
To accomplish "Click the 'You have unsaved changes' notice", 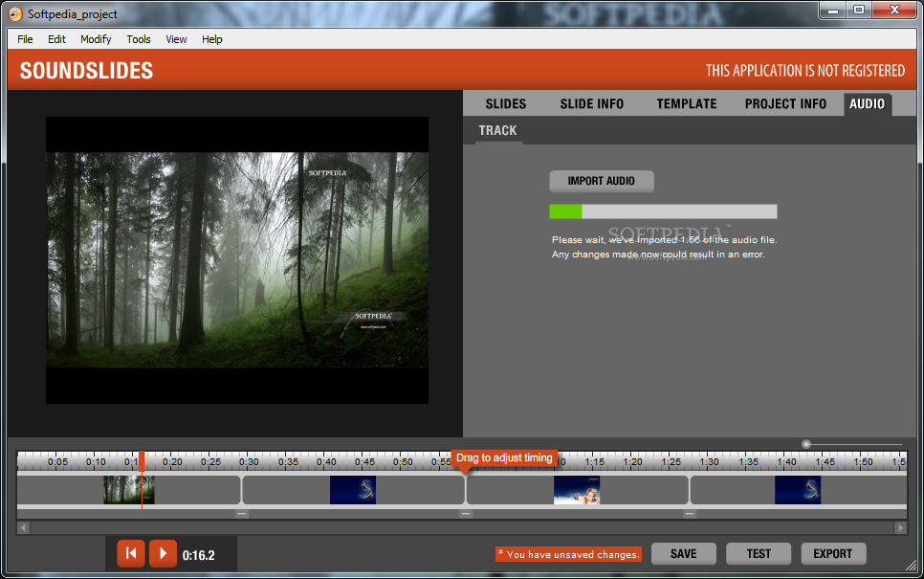I will point(568,554).
